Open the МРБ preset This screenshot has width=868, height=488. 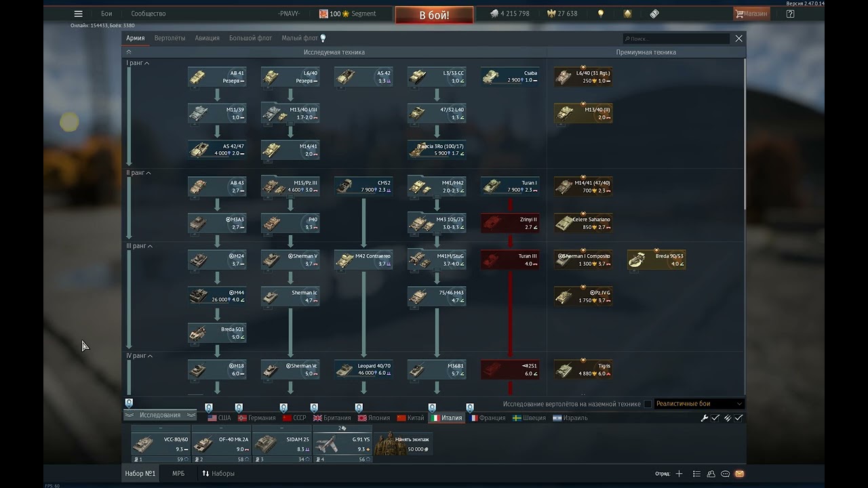pyautogui.click(x=178, y=474)
